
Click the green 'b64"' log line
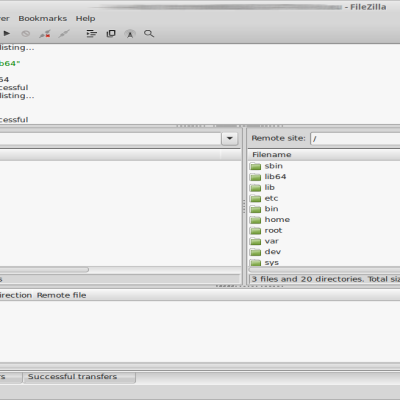(x=10, y=63)
